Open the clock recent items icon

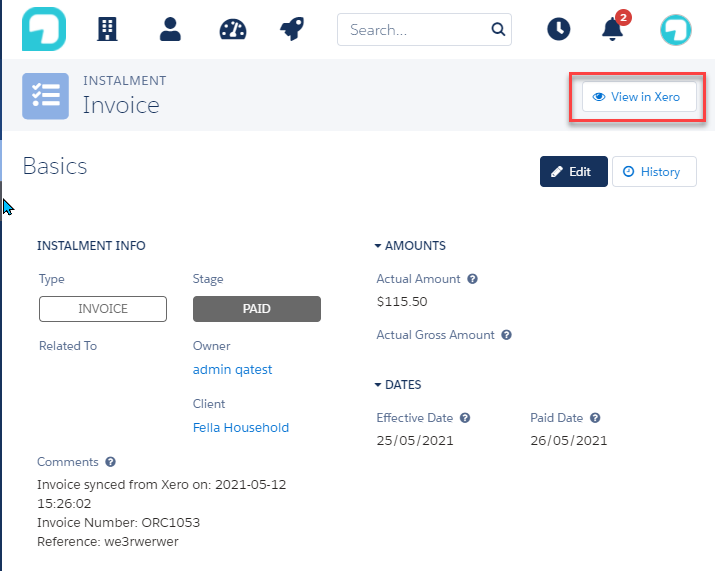pos(559,29)
